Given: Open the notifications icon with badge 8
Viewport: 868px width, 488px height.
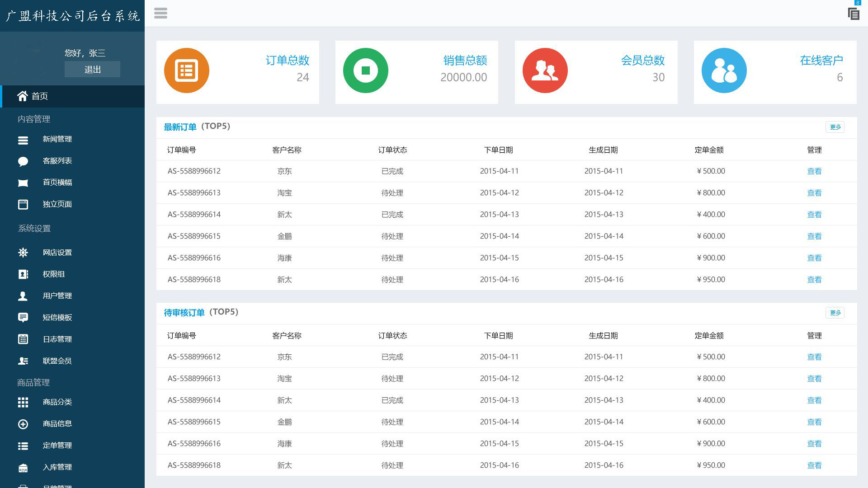Looking at the screenshot, I should [x=854, y=13].
